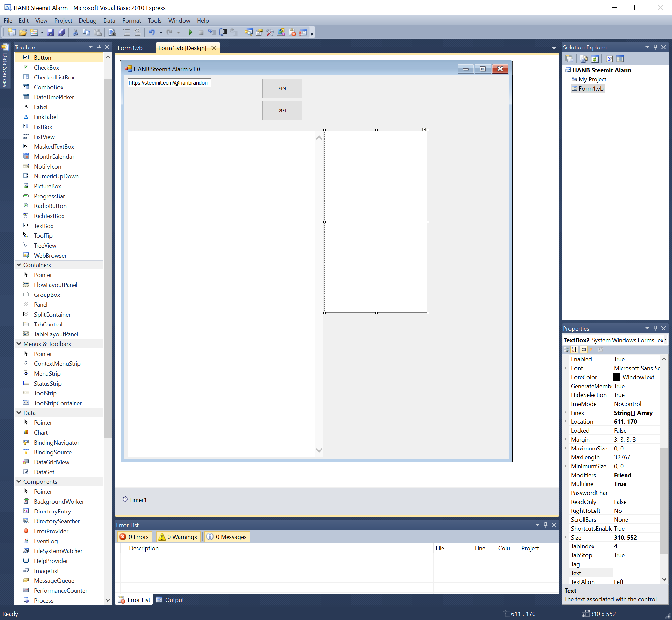Click the Undo arrow icon
This screenshot has height=620, width=672.
(152, 32)
